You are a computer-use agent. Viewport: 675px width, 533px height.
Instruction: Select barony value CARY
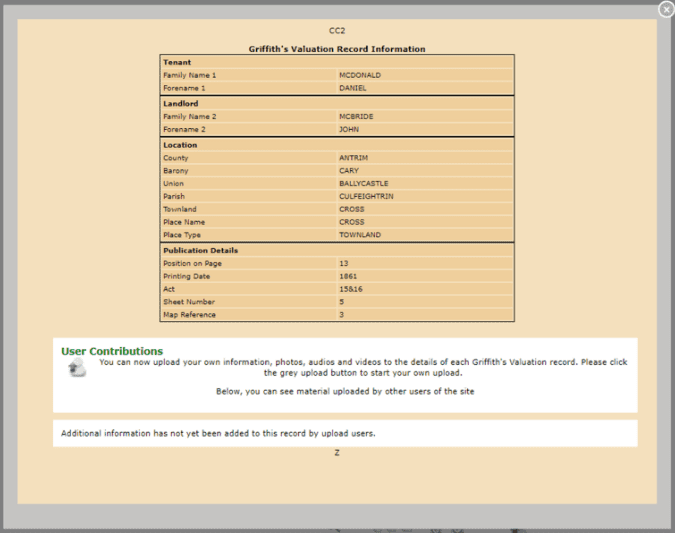(349, 171)
